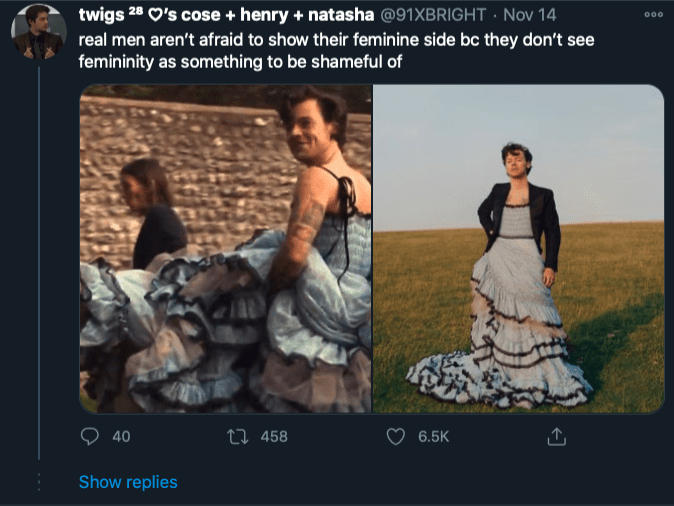The image size is (674, 506).
Task: Click the reply speech bubble icon
Action: 90,437
